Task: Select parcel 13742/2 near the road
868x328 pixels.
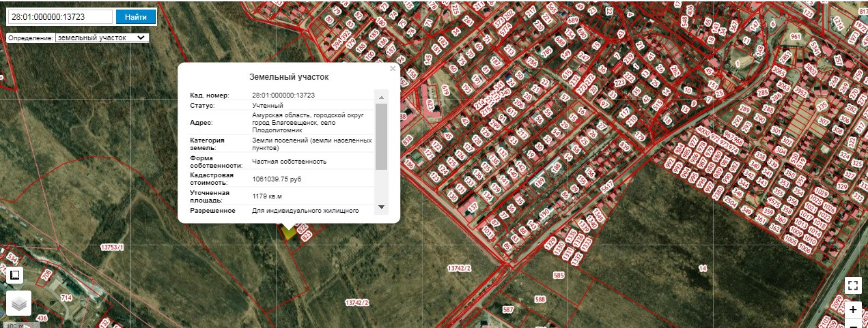Action: (x=460, y=268)
